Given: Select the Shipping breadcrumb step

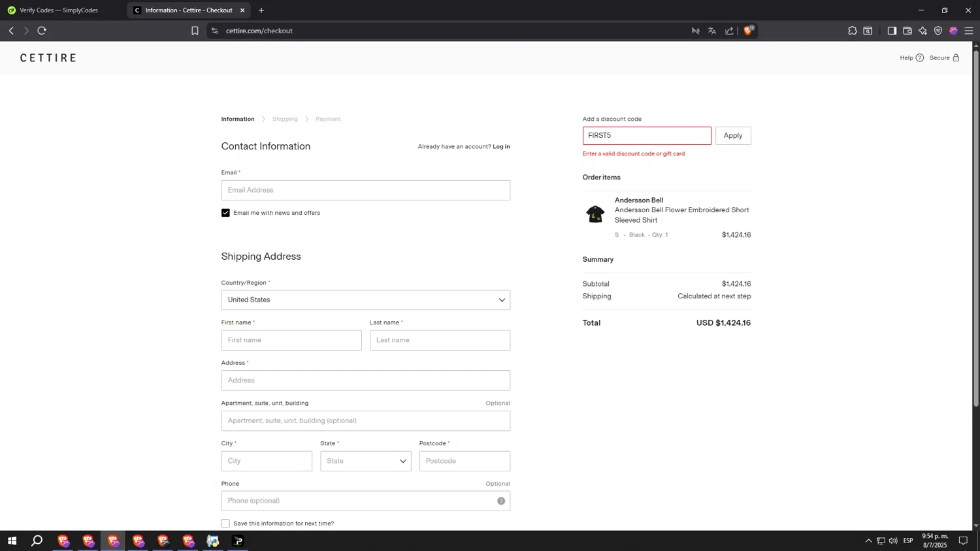Looking at the screenshot, I should 285,119.
